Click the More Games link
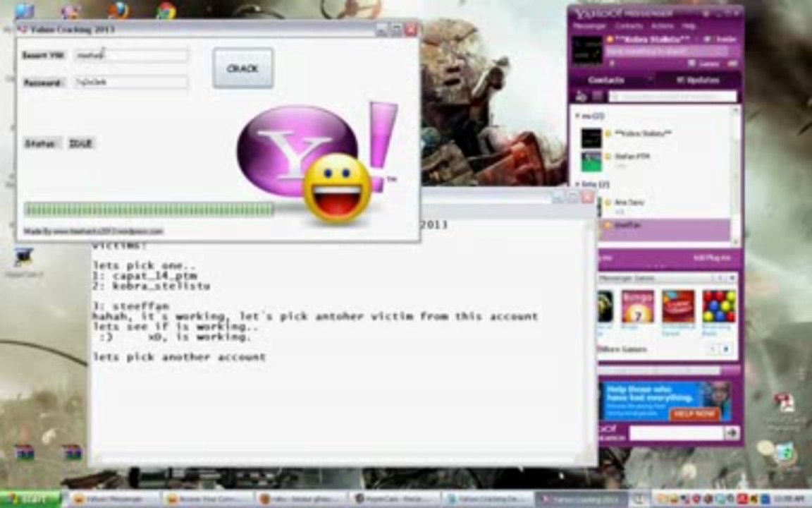The image size is (812, 508). [622, 349]
